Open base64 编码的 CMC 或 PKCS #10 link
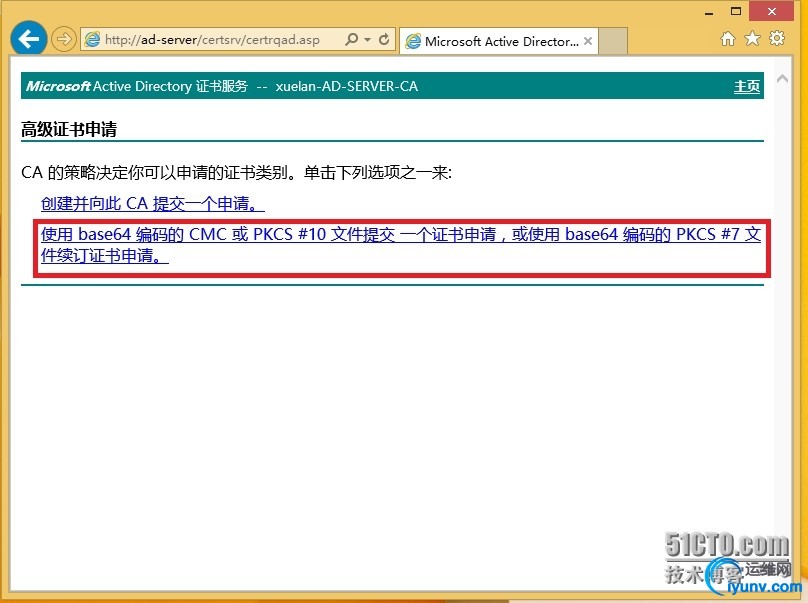Screen dimensions: 808x603 pos(401,245)
